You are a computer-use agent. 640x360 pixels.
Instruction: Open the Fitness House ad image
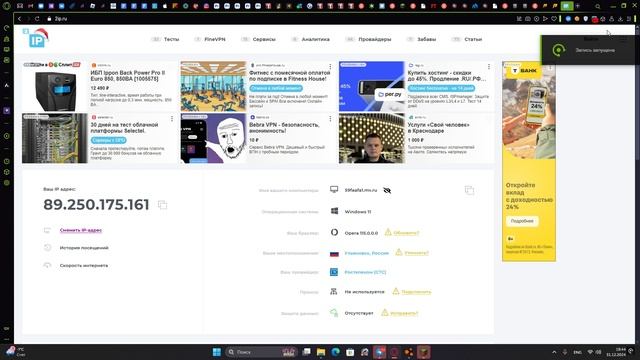[213, 86]
